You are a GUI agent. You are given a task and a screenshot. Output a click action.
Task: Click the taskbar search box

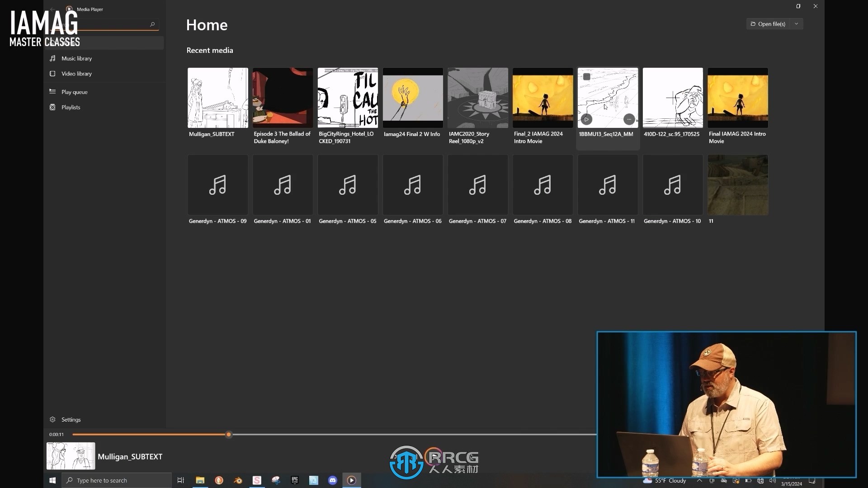coord(117,480)
